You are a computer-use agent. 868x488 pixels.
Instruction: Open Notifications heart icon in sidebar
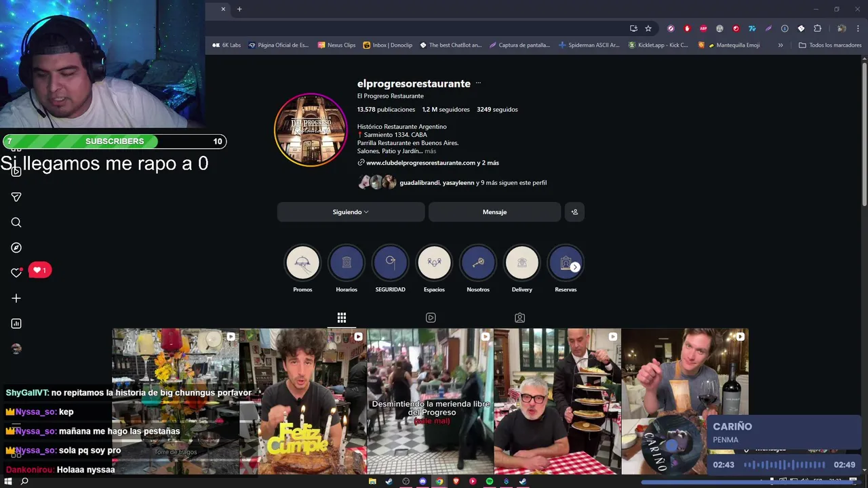click(x=16, y=272)
